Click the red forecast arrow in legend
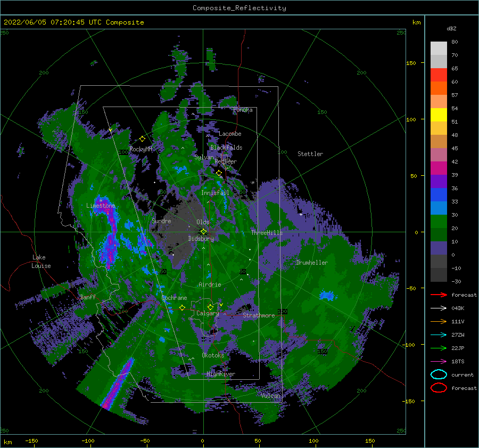The height and width of the screenshot is (448, 479). pos(439,295)
